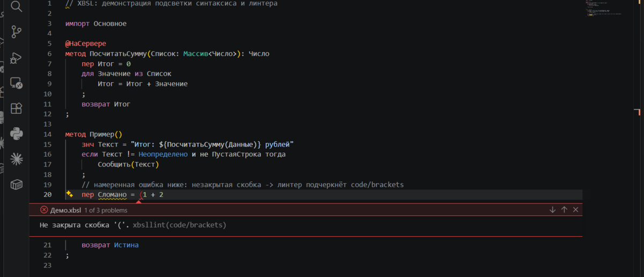Click the @НаСервере annotation
The width and height of the screenshot is (644, 277).
86,43
